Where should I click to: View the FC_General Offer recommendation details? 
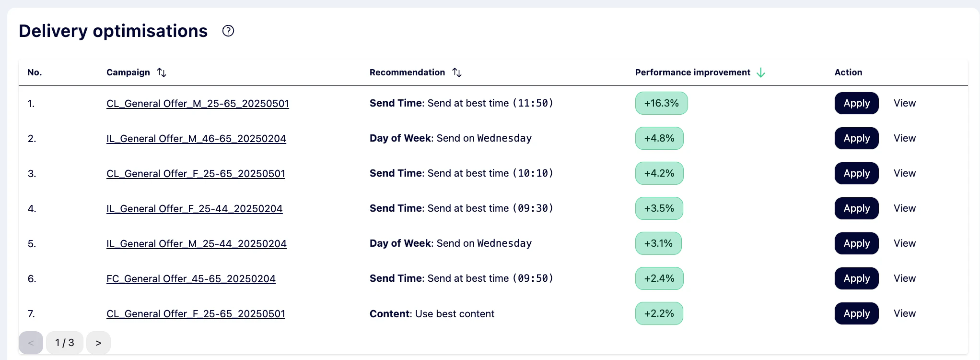click(905, 278)
